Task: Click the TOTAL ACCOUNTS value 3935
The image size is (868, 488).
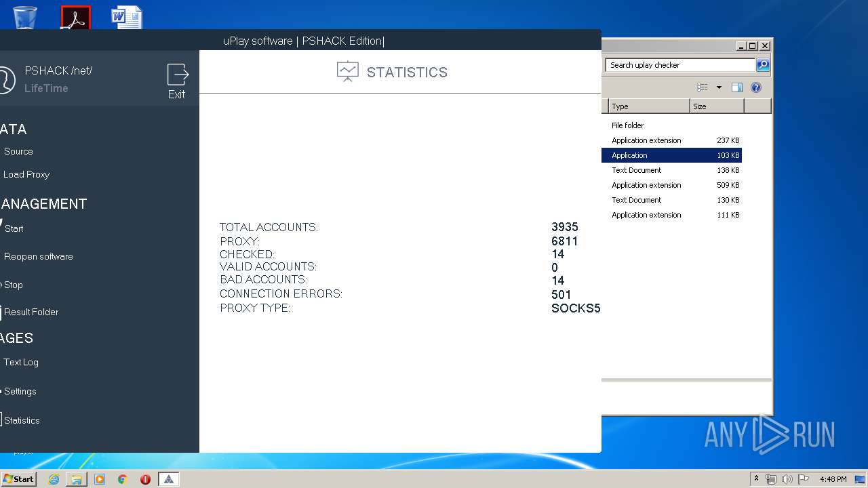Action: [x=565, y=227]
